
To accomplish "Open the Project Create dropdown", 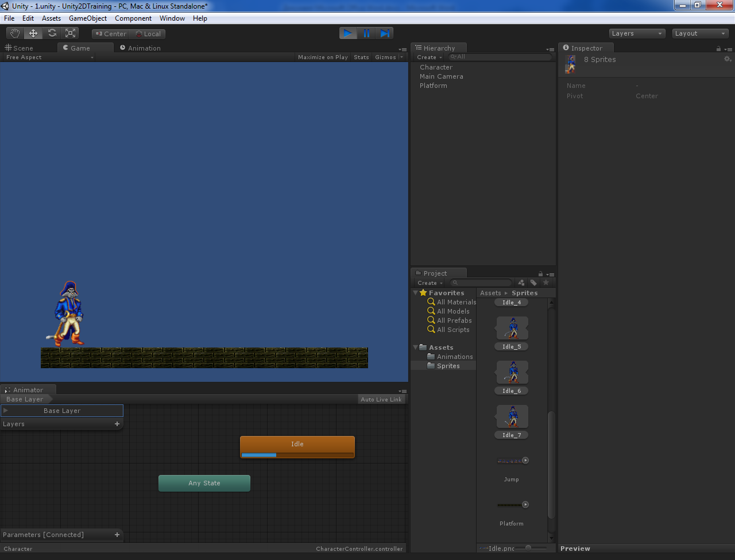I will pyautogui.click(x=430, y=283).
